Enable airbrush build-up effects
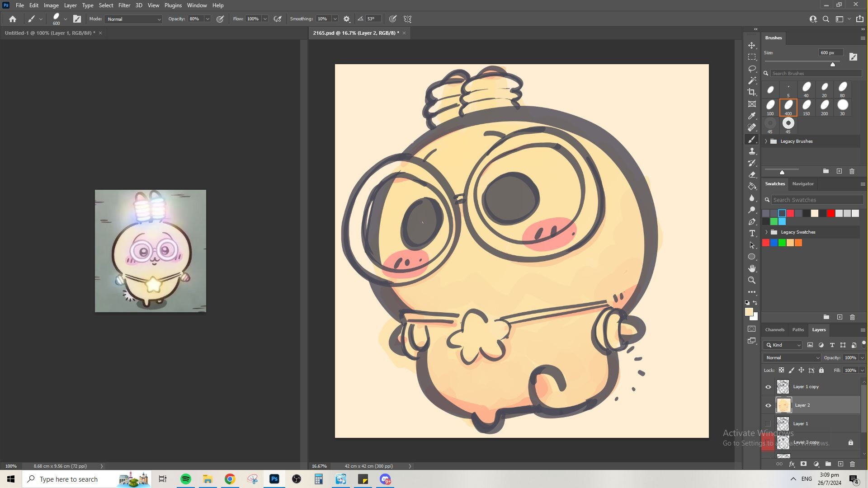The height and width of the screenshot is (488, 868). pos(278,19)
